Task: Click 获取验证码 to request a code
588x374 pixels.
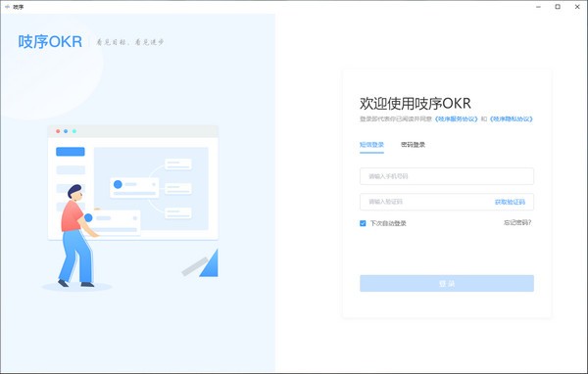Action: point(510,202)
